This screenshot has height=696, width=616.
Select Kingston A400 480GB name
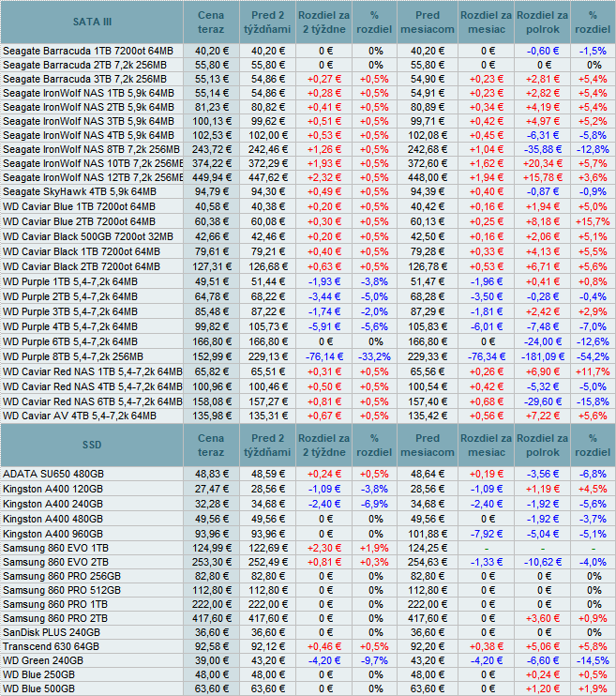point(53,520)
